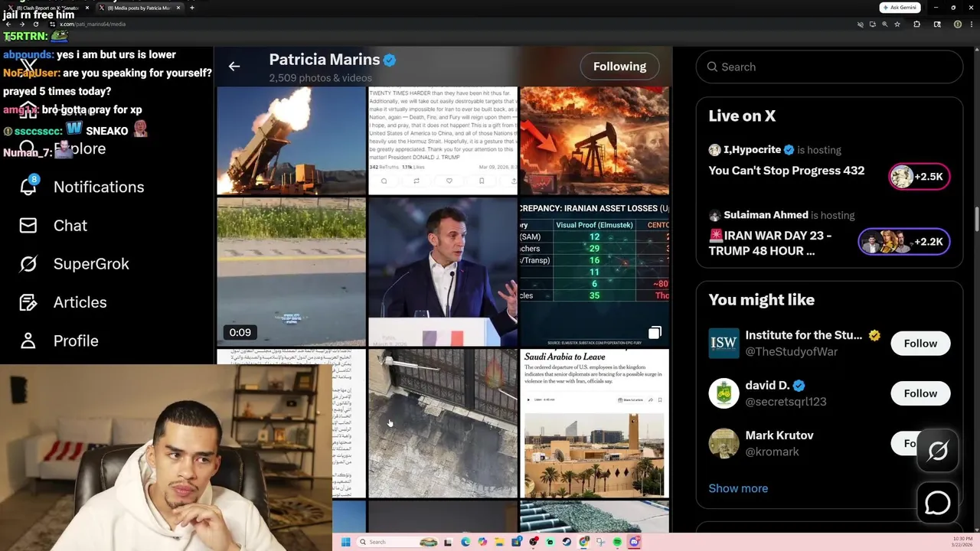
Task: Switch to Media posts by Patricia tab
Action: pyautogui.click(x=140, y=8)
